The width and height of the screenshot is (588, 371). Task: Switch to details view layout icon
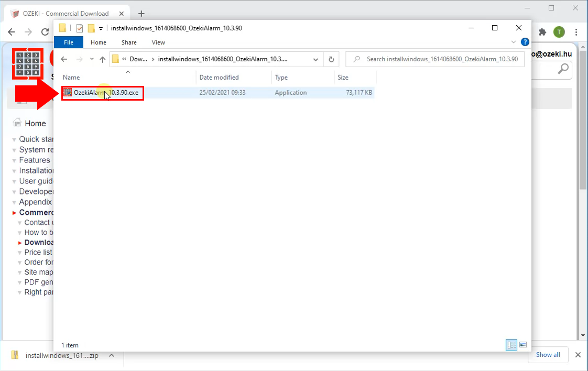[511, 345]
